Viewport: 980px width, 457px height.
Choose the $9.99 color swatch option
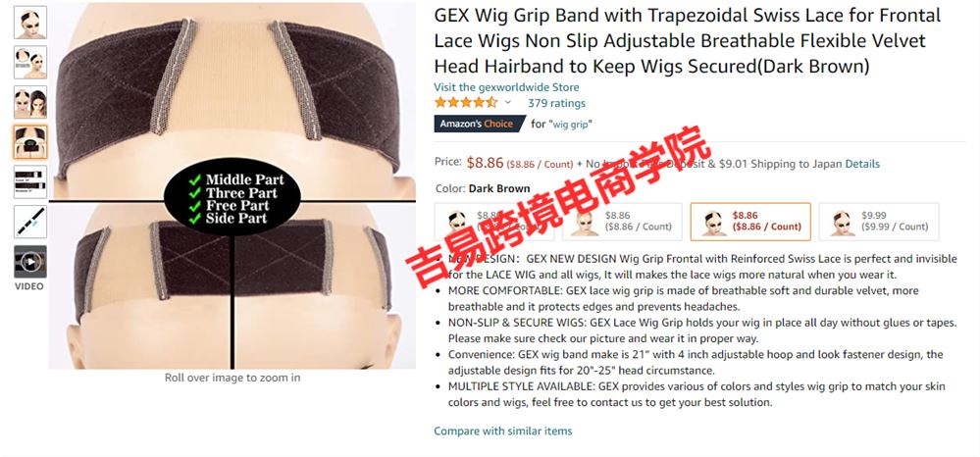pos(879,222)
